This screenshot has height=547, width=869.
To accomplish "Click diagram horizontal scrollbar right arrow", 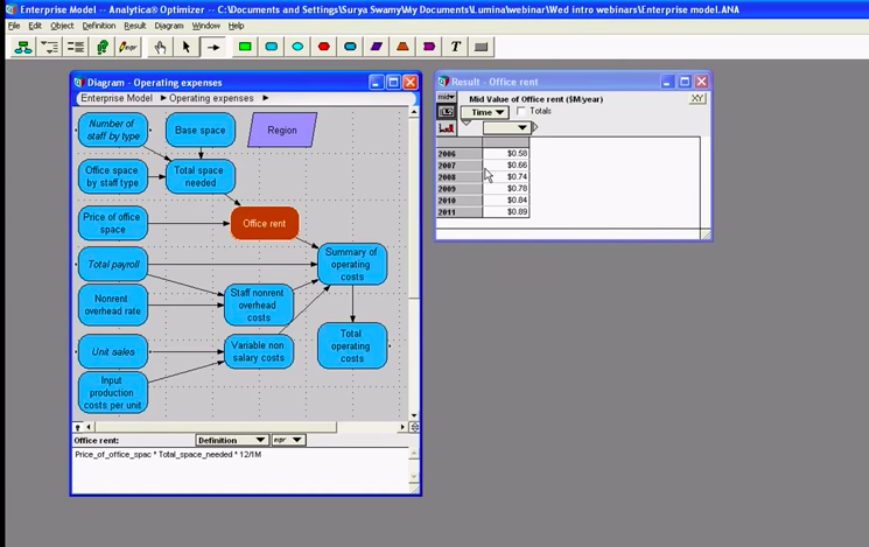I will 403,427.
